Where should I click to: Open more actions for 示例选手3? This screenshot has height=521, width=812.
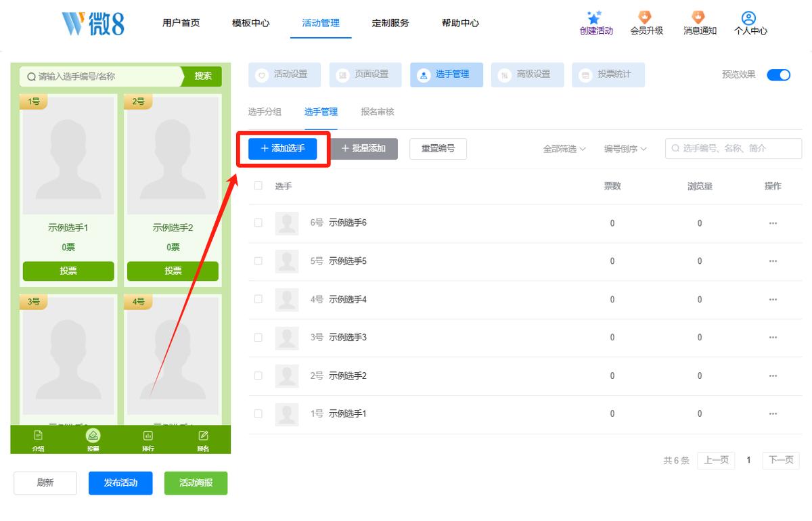773,337
